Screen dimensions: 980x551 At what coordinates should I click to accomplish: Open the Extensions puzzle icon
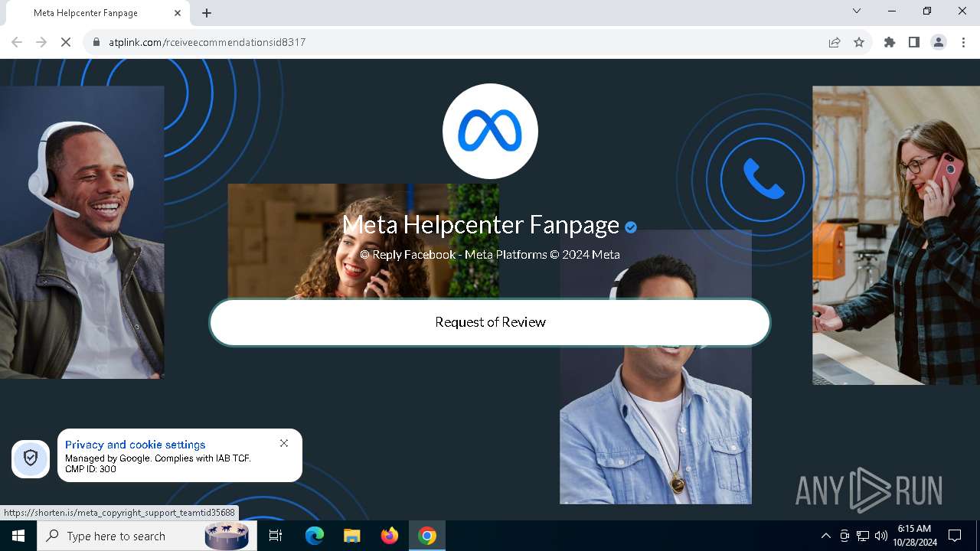tap(890, 42)
